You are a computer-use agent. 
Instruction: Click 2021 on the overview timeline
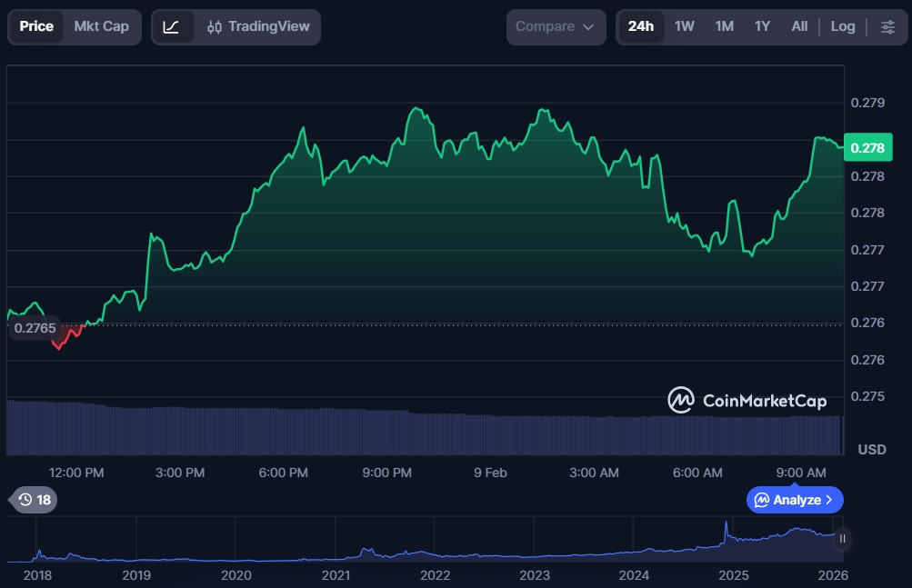pyautogui.click(x=336, y=575)
